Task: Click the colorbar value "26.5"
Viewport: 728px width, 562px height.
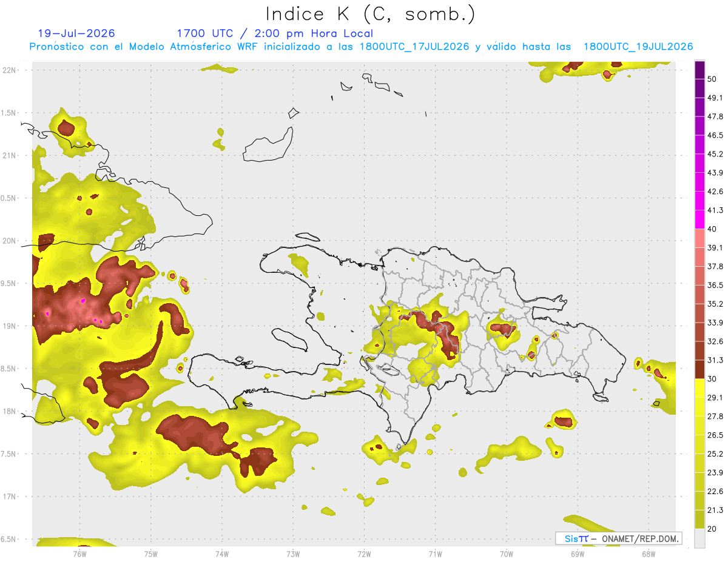Action: [715, 436]
